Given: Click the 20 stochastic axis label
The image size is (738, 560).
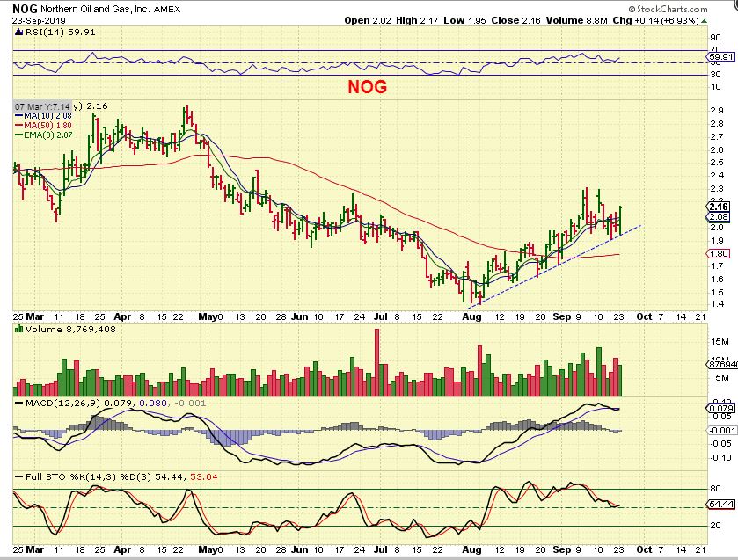Looking at the screenshot, I should click(715, 526).
